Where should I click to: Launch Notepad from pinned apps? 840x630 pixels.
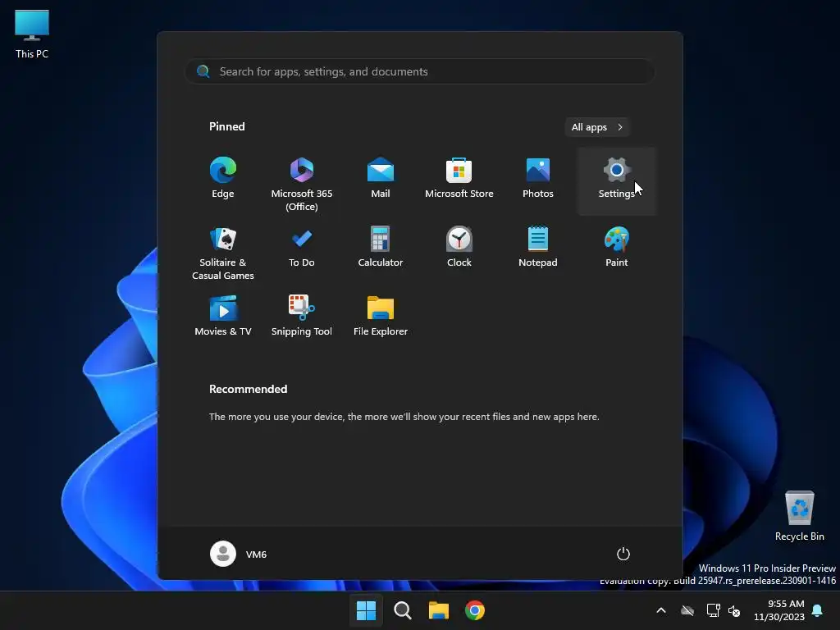click(x=538, y=248)
